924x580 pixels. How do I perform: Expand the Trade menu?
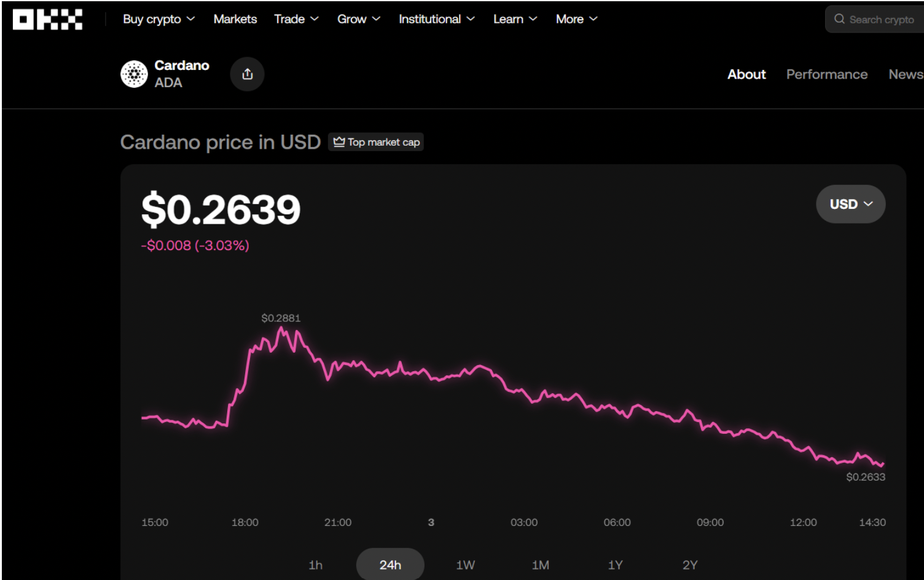tap(296, 19)
